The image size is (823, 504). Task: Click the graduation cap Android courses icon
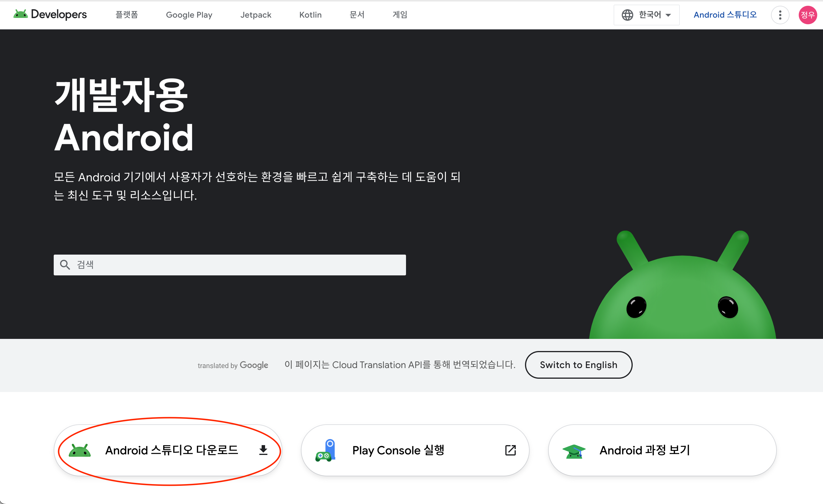point(574,451)
